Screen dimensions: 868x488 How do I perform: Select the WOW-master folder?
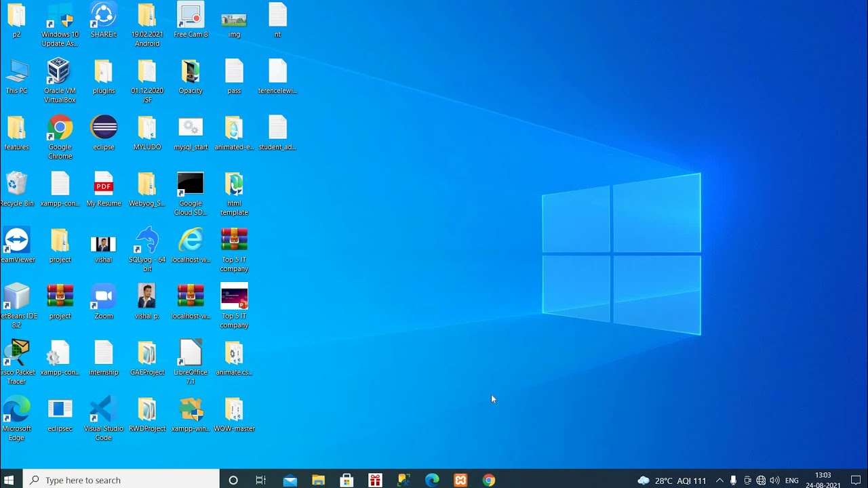click(x=234, y=409)
